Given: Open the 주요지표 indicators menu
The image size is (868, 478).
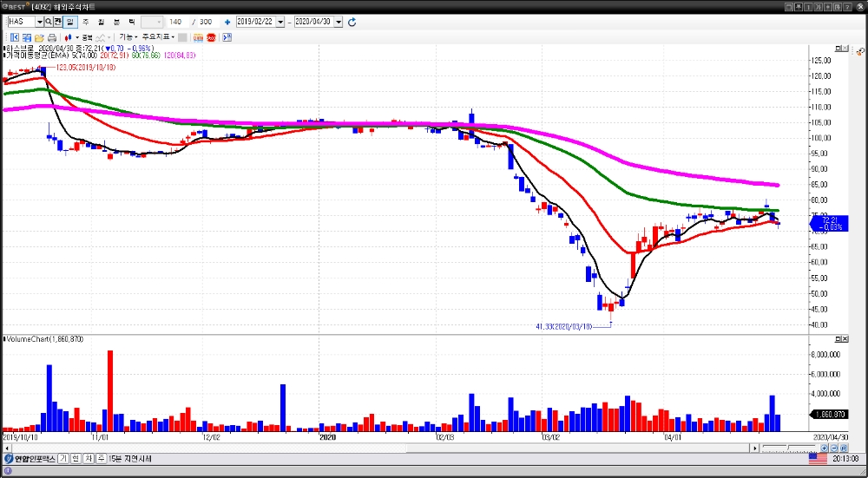Looking at the screenshot, I should pos(158,37).
